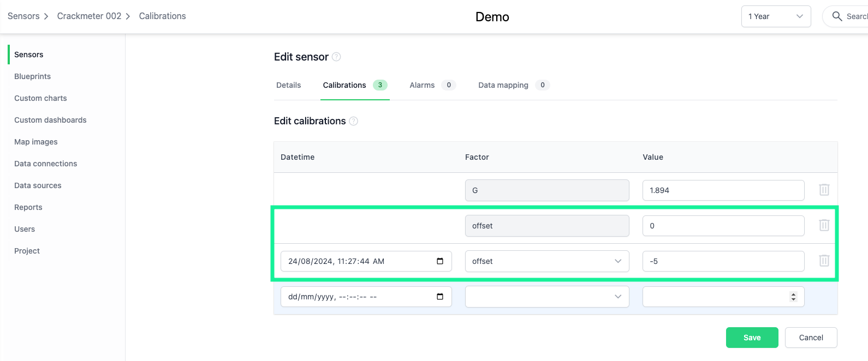Screen dimensions: 868x361
Task: Click the stepper in empty value field
Action: click(793, 297)
